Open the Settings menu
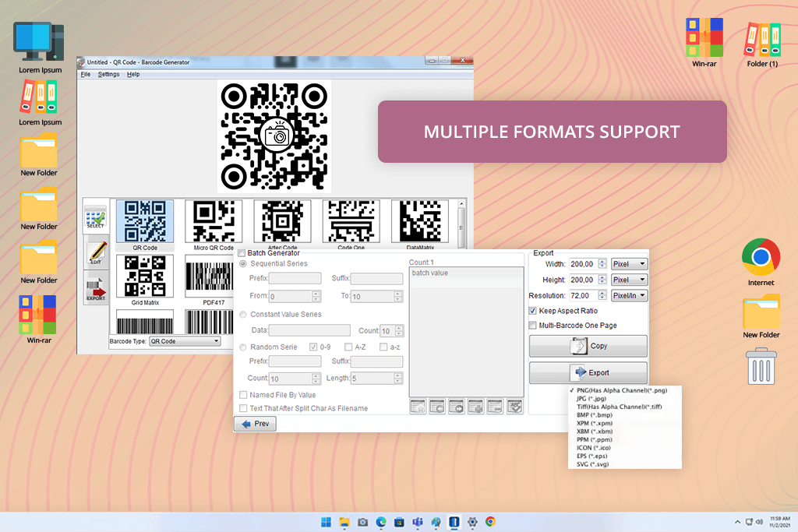 click(108, 74)
